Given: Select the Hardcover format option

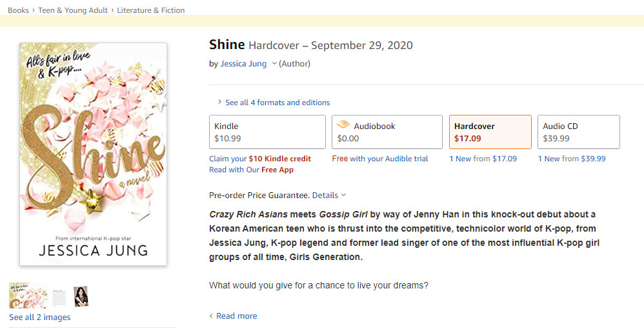Looking at the screenshot, I should coord(490,132).
